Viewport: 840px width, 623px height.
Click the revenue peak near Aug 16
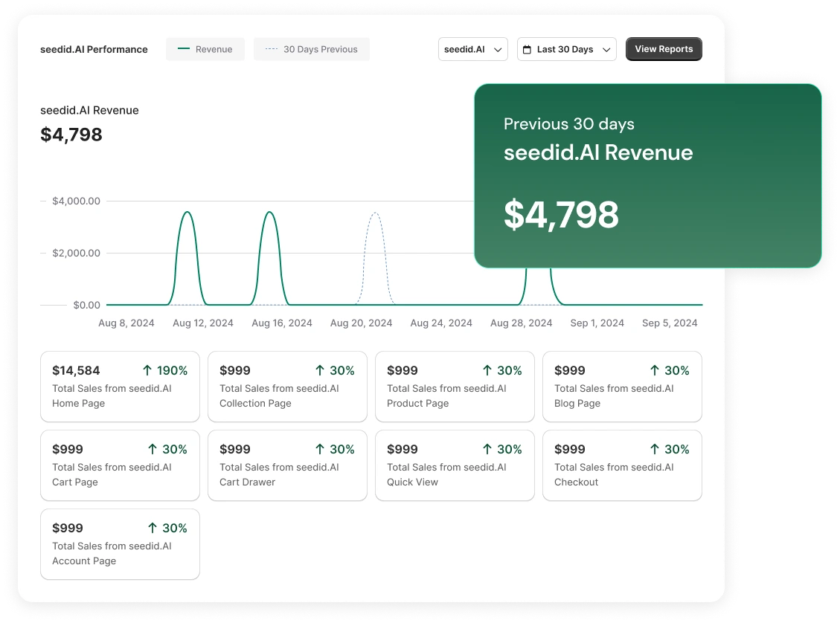click(x=269, y=213)
